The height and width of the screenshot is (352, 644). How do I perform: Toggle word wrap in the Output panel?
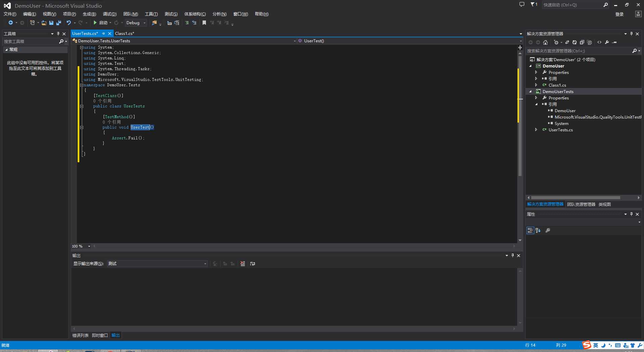pos(253,264)
